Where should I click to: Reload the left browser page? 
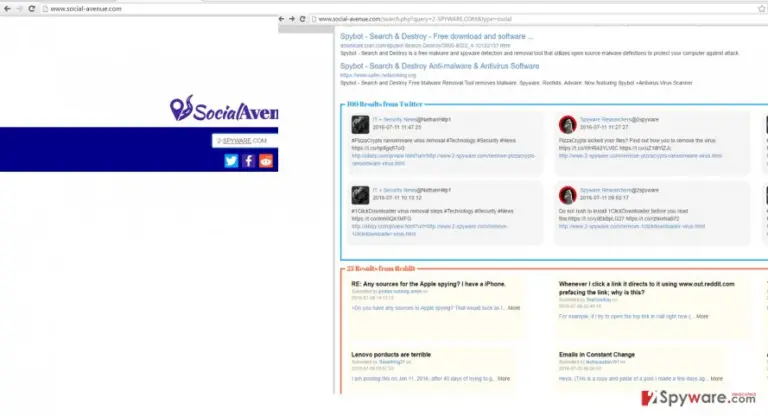(x=31, y=8)
